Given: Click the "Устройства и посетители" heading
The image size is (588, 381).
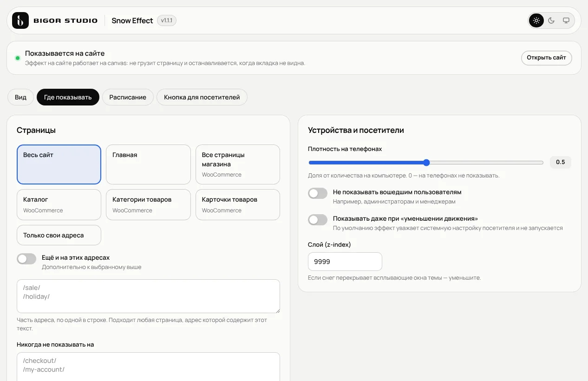Looking at the screenshot, I should click(x=356, y=130).
